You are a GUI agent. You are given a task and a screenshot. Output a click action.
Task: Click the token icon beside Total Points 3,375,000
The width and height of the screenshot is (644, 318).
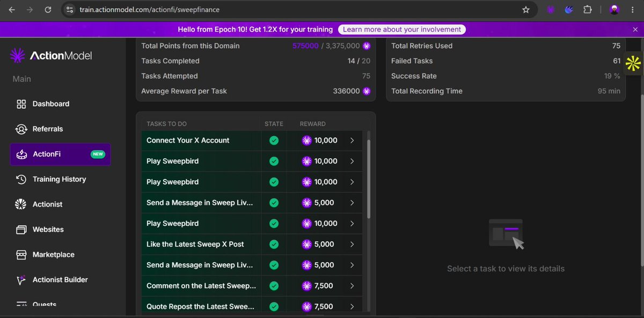367,46
